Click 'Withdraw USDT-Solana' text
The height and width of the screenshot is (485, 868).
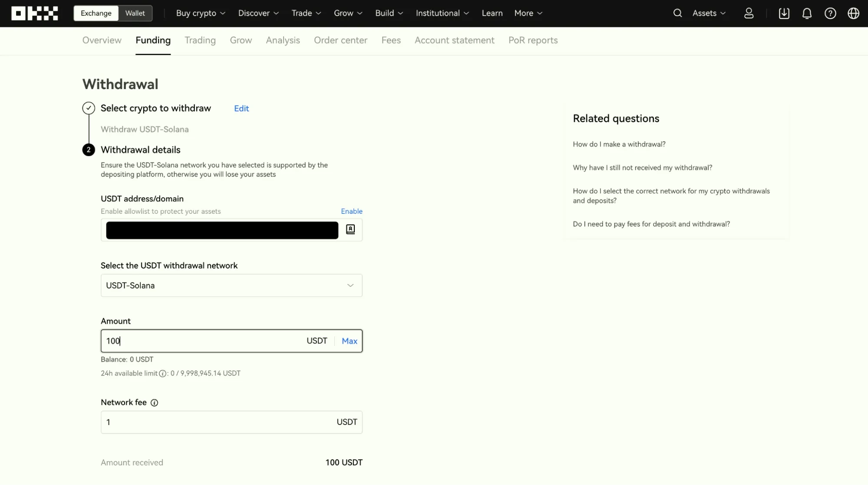tap(145, 130)
